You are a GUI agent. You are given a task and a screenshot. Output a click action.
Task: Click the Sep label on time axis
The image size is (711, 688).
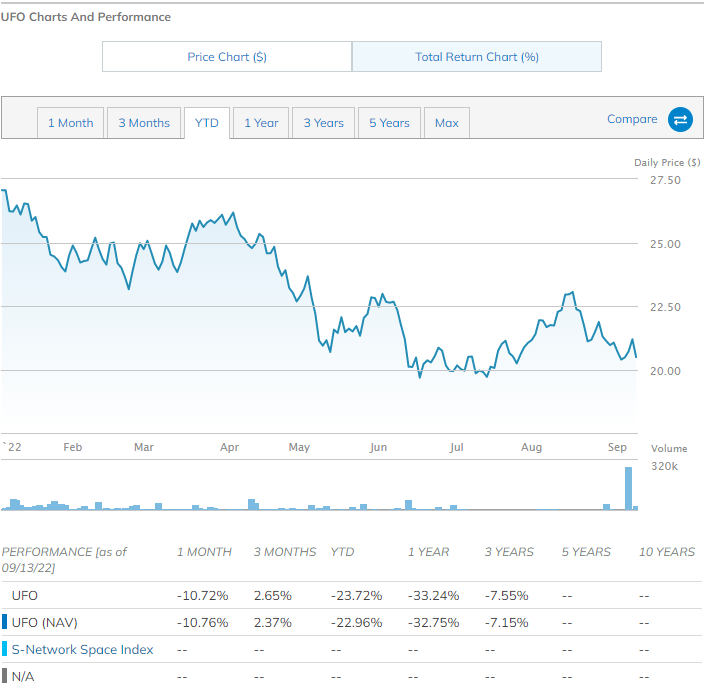(617, 447)
